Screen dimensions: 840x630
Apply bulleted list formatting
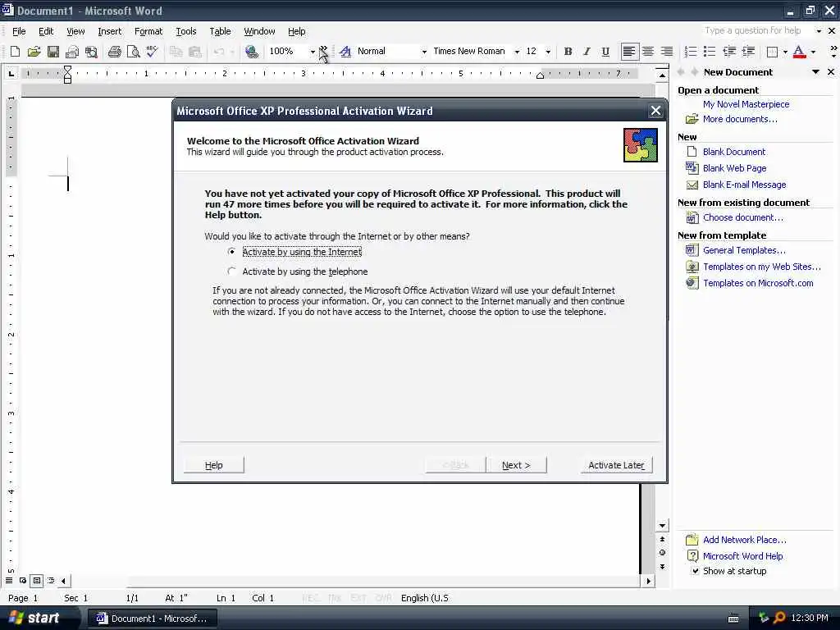(710, 52)
